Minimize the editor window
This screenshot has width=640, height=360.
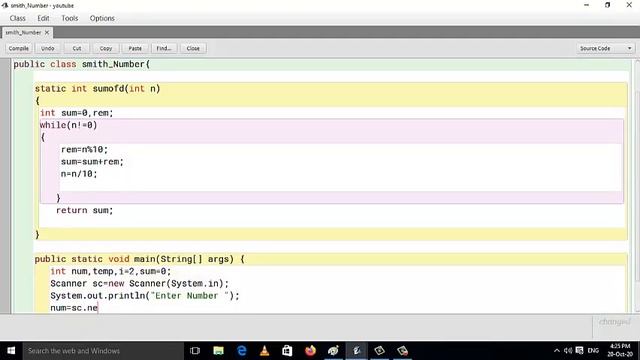pyautogui.click(x=587, y=5)
